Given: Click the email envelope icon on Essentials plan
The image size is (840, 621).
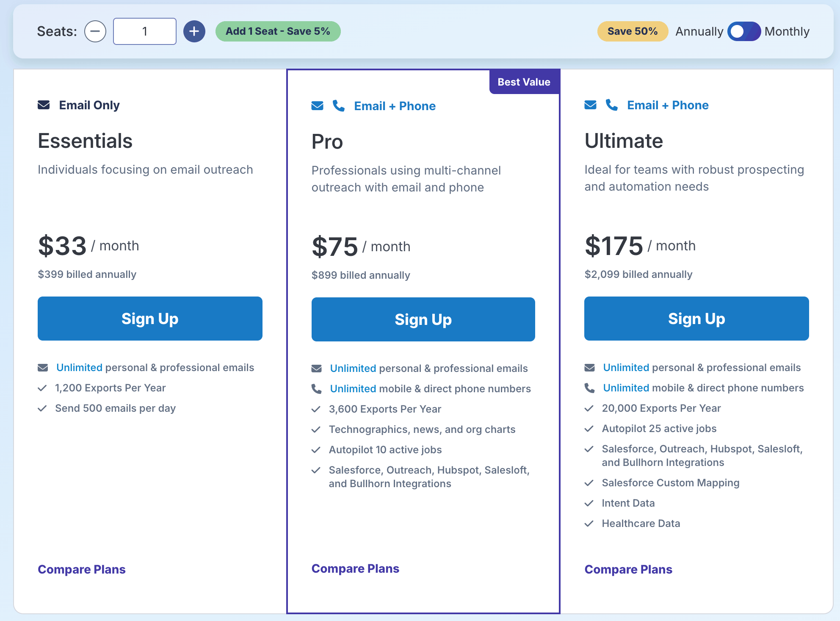Looking at the screenshot, I should (x=44, y=105).
